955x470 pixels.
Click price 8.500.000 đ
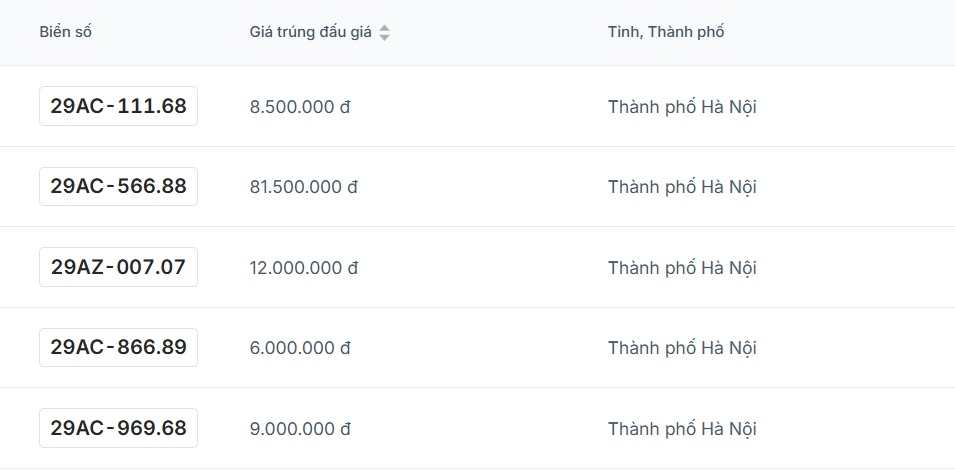pyautogui.click(x=300, y=107)
